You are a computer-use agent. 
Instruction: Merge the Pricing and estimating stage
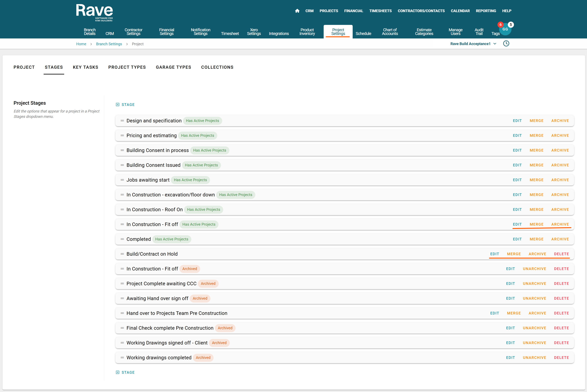click(536, 136)
